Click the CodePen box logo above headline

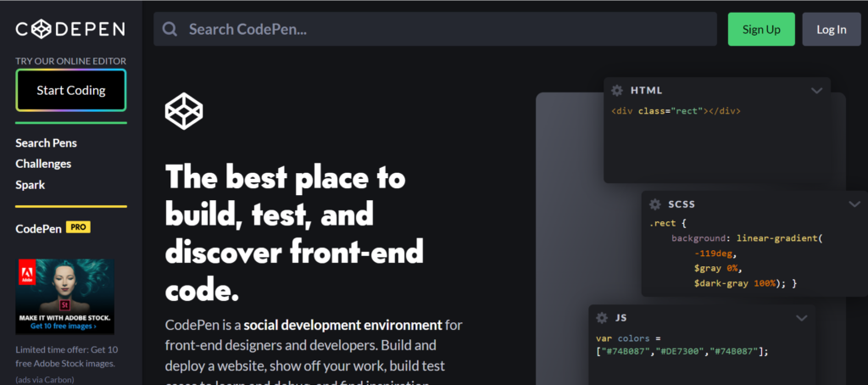tap(184, 111)
